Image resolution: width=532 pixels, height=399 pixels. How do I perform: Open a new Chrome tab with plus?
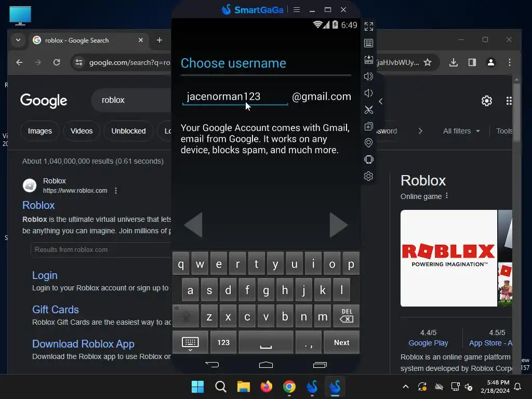pyautogui.click(x=159, y=40)
